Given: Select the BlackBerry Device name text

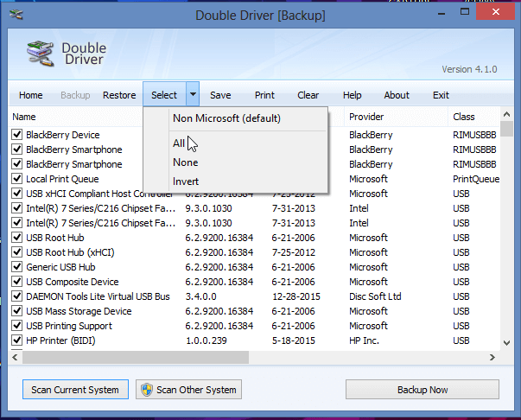Looking at the screenshot, I should (63, 135).
